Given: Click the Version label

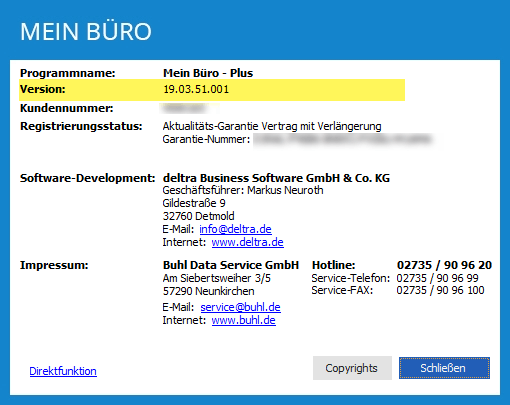Looking at the screenshot, I should pos(43,89).
